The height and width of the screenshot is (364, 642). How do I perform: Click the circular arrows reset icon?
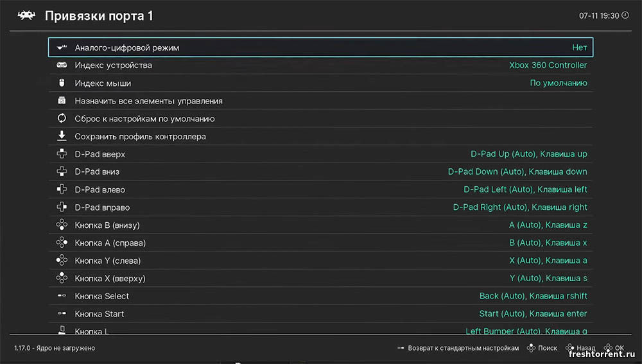[x=62, y=119]
